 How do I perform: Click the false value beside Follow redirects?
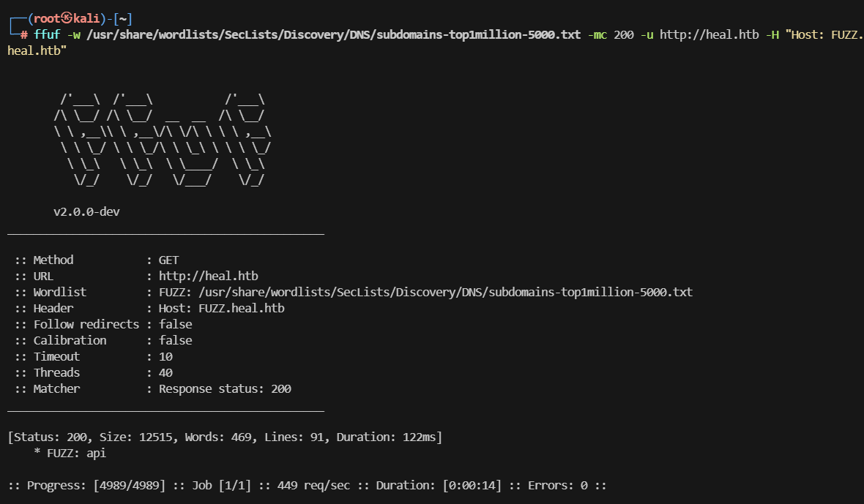[x=175, y=324]
